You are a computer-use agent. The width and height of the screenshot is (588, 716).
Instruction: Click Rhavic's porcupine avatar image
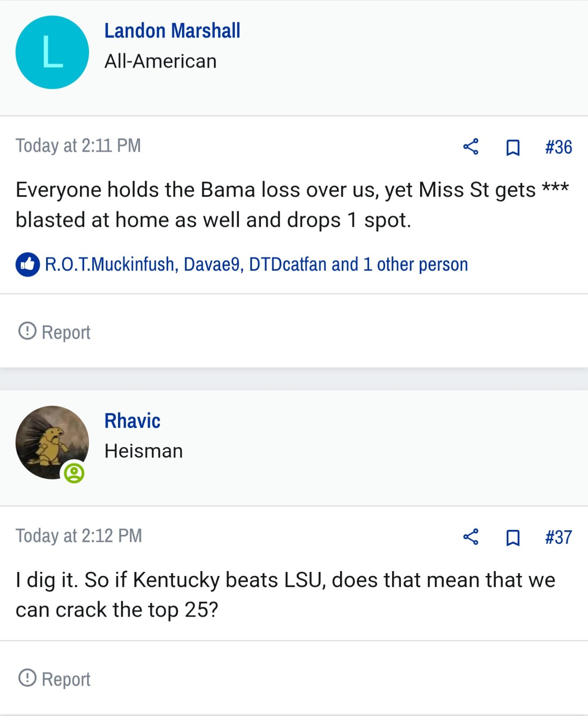pyautogui.click(x=52, y=442)
